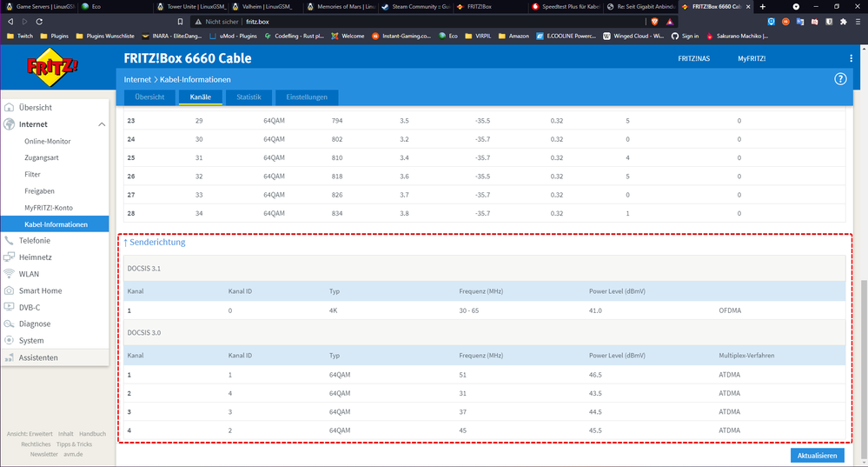Select Kabel-Informationen in the sidebar
868x467 pixels.
point(55,224)
